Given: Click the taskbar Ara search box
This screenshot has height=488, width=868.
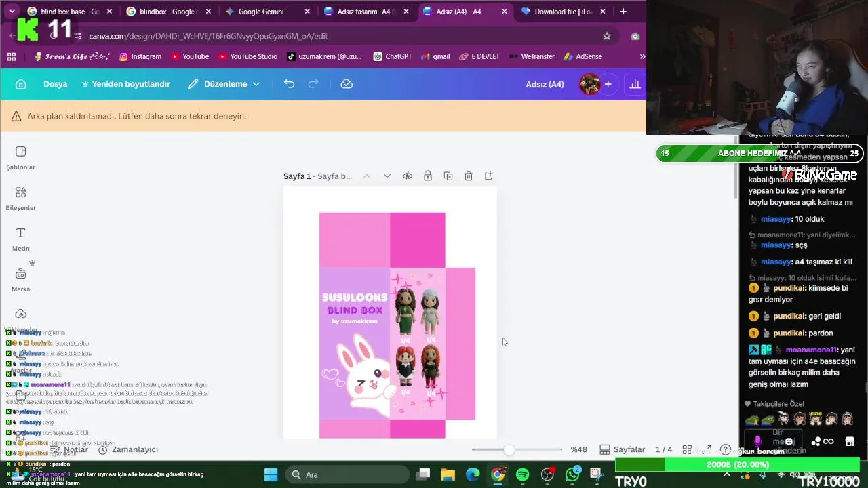Looking at the screenshot, I should click(x=346, y=474).
